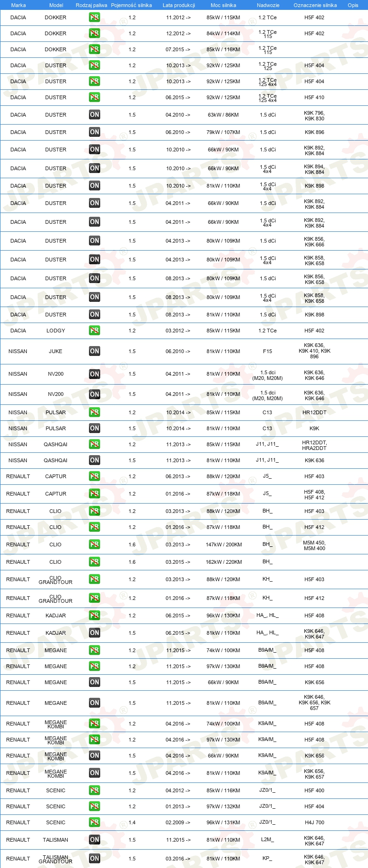Select the 63kW / 86KM power cell
Screen dimensions: 368x868
point(223,115)
